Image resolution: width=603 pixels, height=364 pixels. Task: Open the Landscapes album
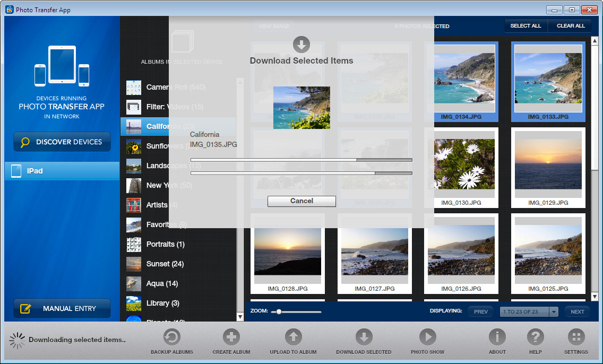(x=179, y=166)
